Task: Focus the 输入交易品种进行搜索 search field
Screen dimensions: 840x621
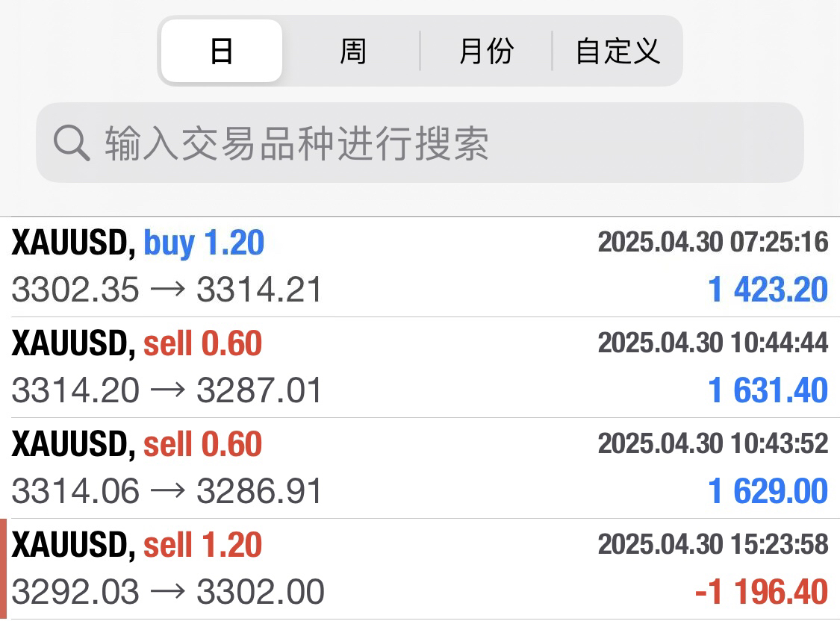Action: pyautogui.click(x=448, y=143)
